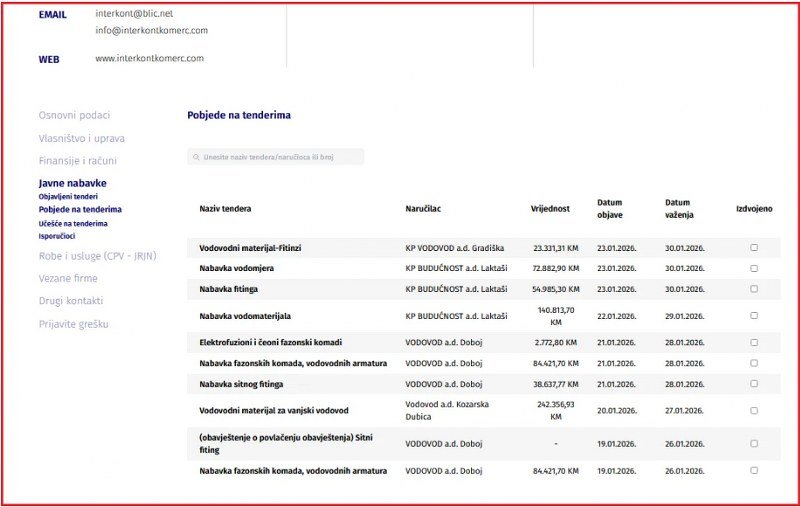The width and height of the screenshot is (800, 507).
Task: Expand Javne nabavke sidebar section
Action: 72,183
